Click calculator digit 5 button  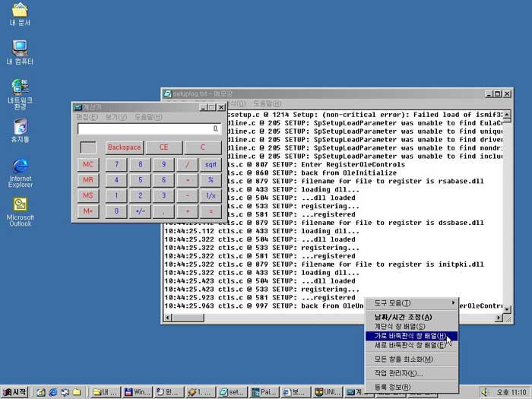pyautogui.click(x=140, y=180)
